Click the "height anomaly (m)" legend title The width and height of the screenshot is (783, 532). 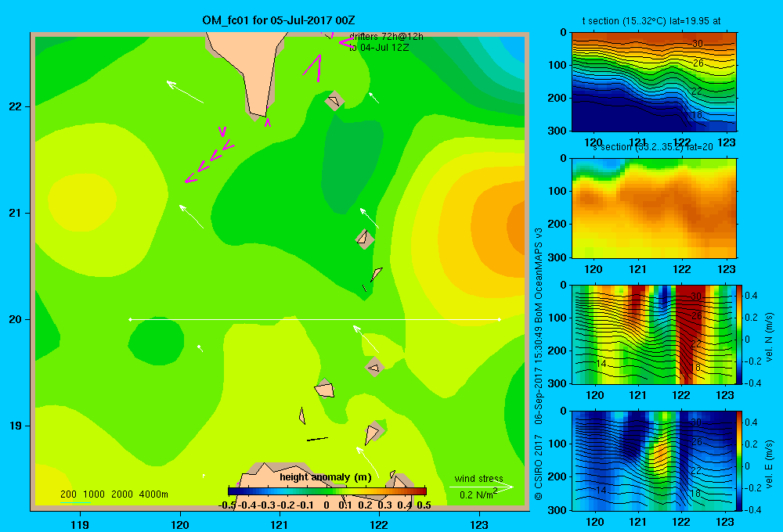pyautogui.click(x=326, y=477)
